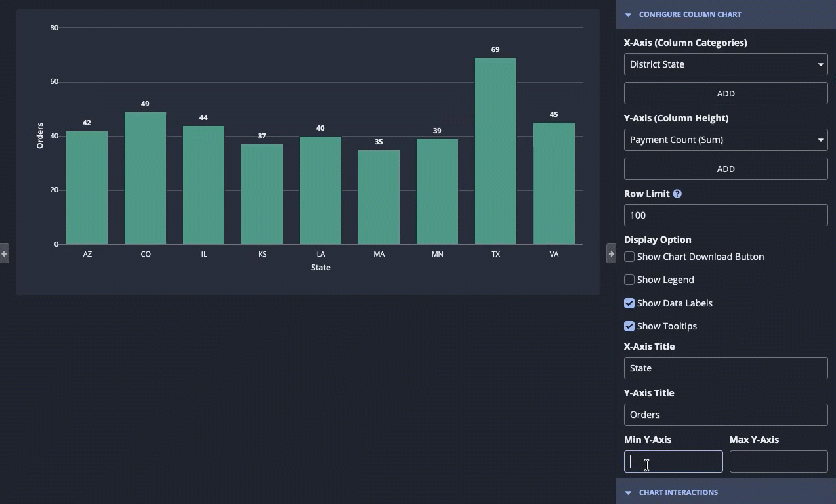The height and width of the screenshot is (504, 836).
Task: Click the data label 39 above MN
Action: (437, 131)
